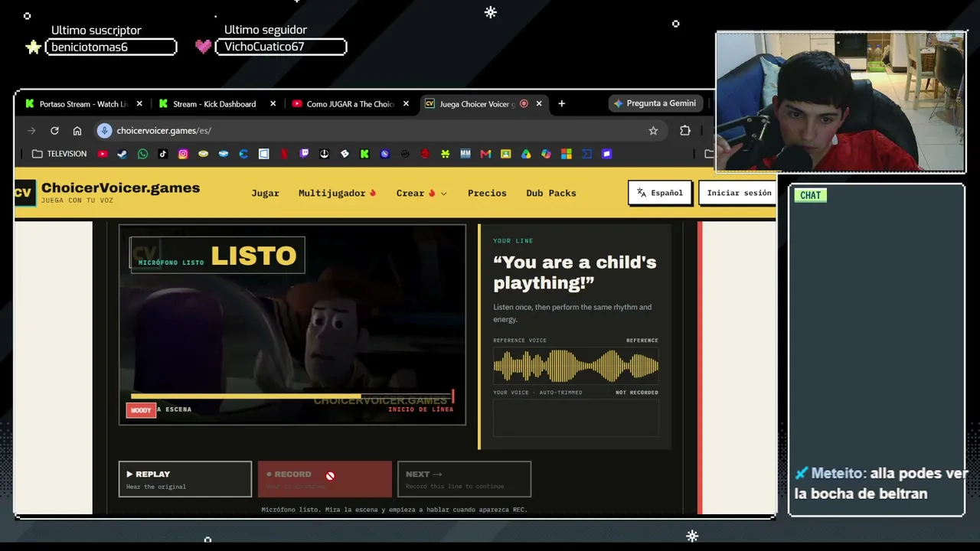
Task: Open the Instagram bookmark icon
Action: 183,154
